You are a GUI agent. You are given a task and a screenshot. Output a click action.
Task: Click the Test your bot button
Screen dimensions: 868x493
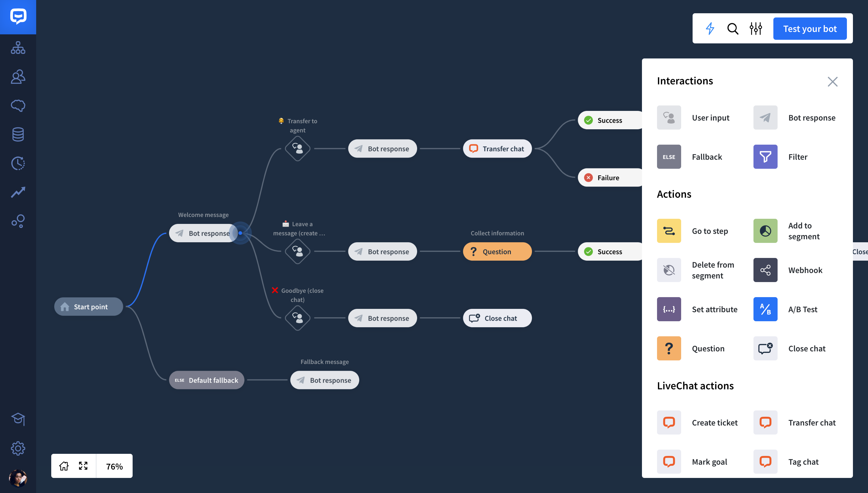[x=810, y=28]
